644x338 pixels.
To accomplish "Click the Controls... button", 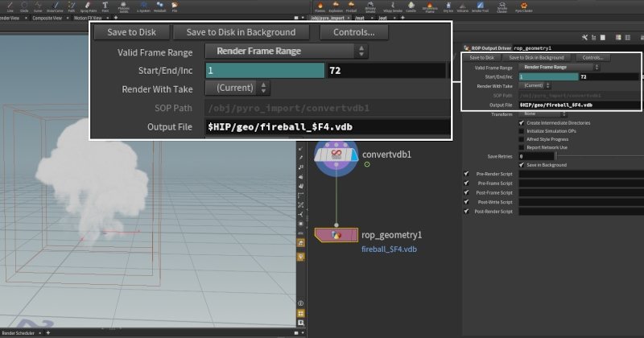I will [592, 58].
